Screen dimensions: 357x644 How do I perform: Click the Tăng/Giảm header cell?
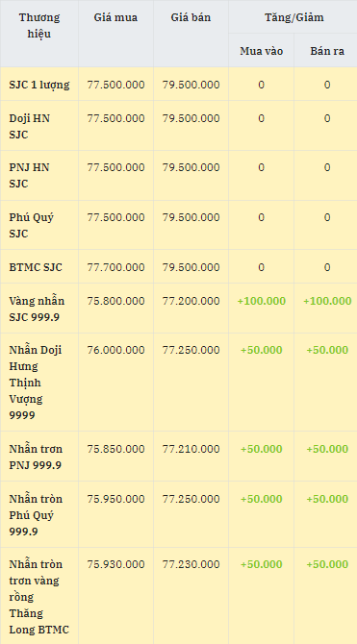pos(294,17)
